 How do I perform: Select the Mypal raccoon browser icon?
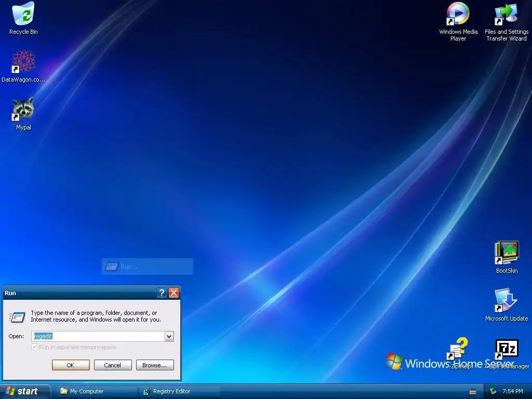(23, 114)
